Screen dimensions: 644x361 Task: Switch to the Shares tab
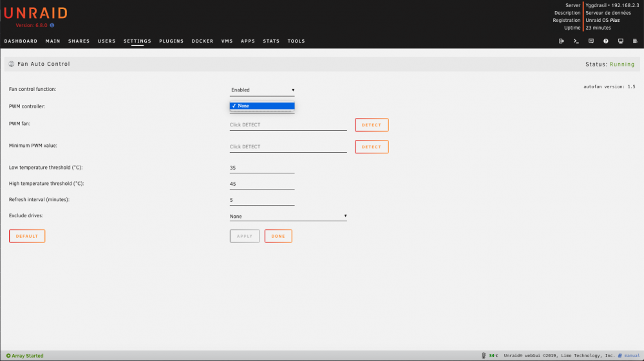point(79,41)
